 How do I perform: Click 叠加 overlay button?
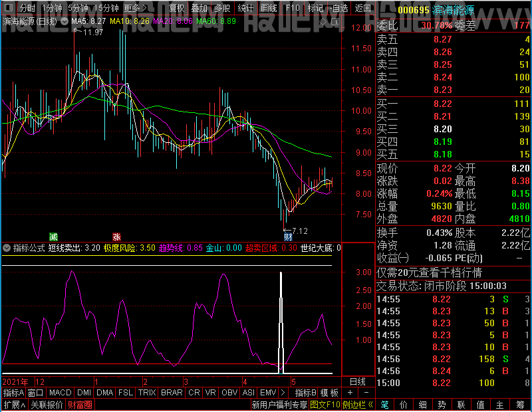tap(199, 8)
